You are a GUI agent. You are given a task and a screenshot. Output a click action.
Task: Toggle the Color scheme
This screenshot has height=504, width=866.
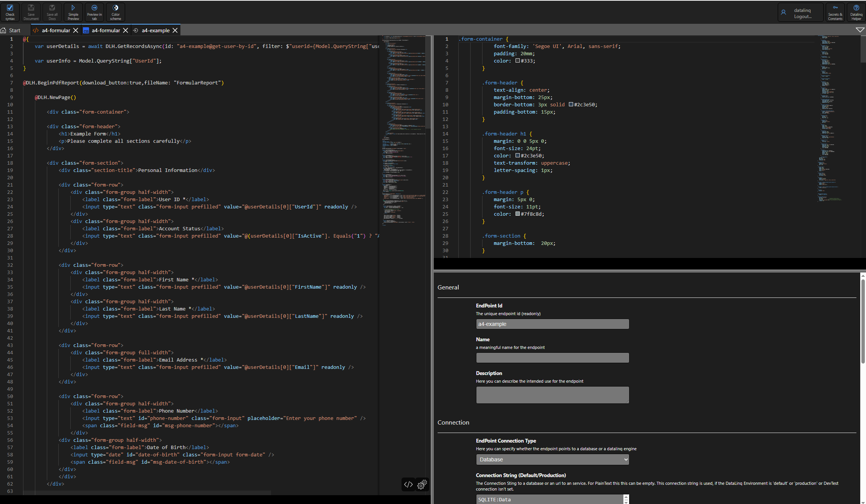coord(116,12)
